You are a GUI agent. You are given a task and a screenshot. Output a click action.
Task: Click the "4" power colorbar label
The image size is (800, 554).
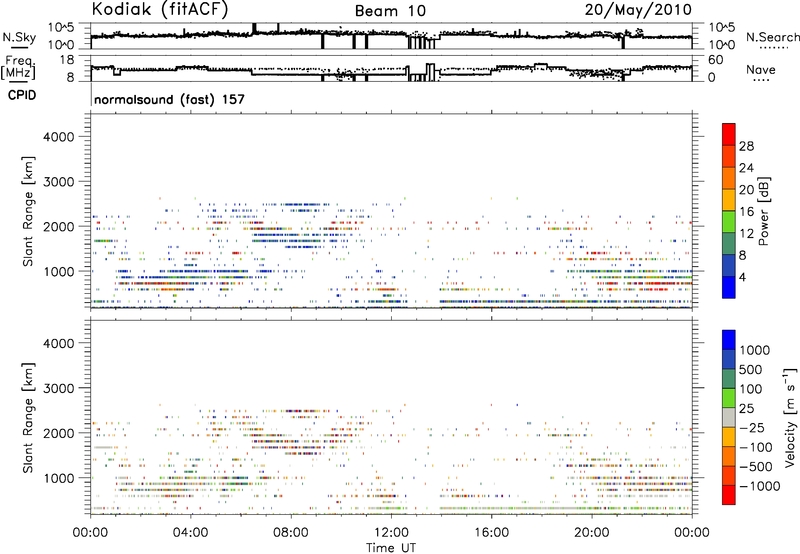pos(742,277)
